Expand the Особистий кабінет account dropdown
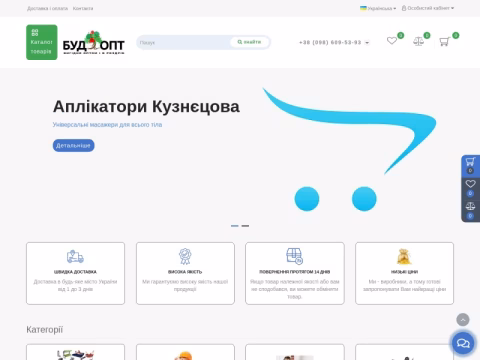This screenshot has width=480, height=360. click(x=428, y=8)
